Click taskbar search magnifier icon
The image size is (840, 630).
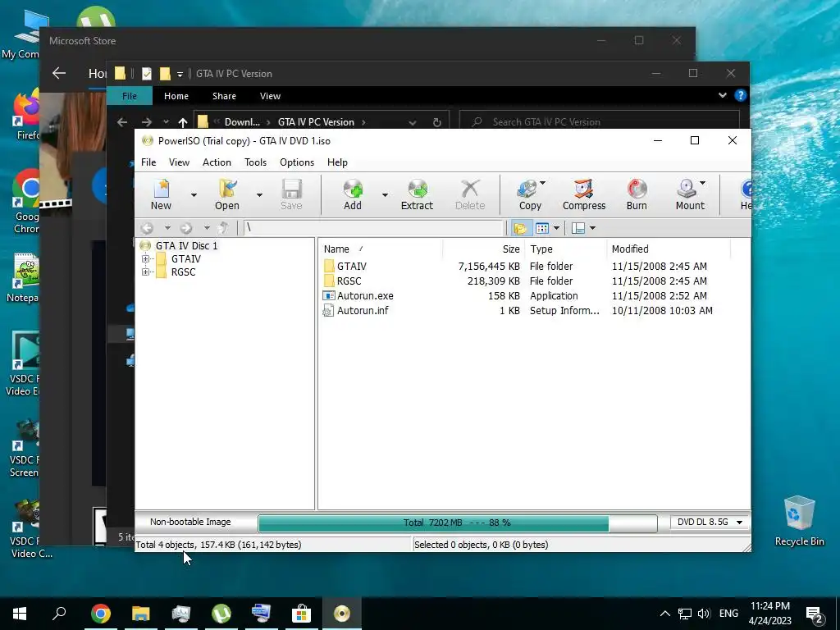click(59, 614)
